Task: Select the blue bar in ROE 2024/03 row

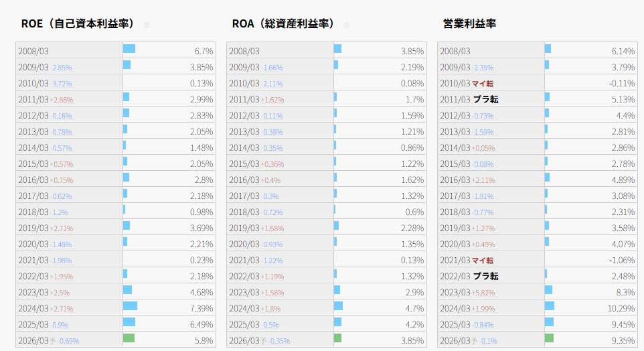Action: coord(130,306)
